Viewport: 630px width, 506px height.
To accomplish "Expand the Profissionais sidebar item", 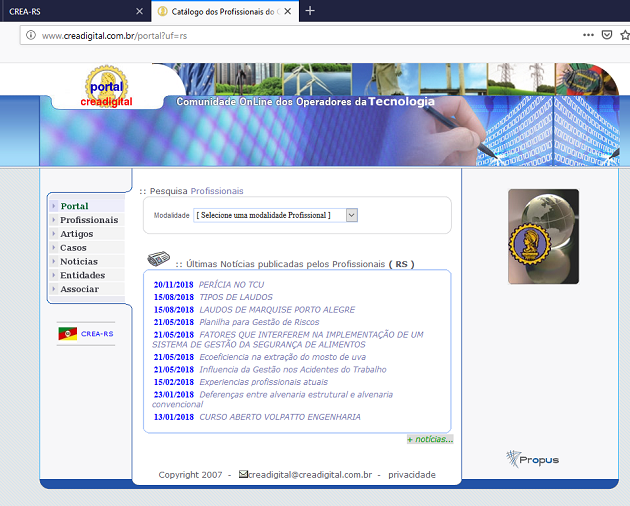I will (88, 220).
